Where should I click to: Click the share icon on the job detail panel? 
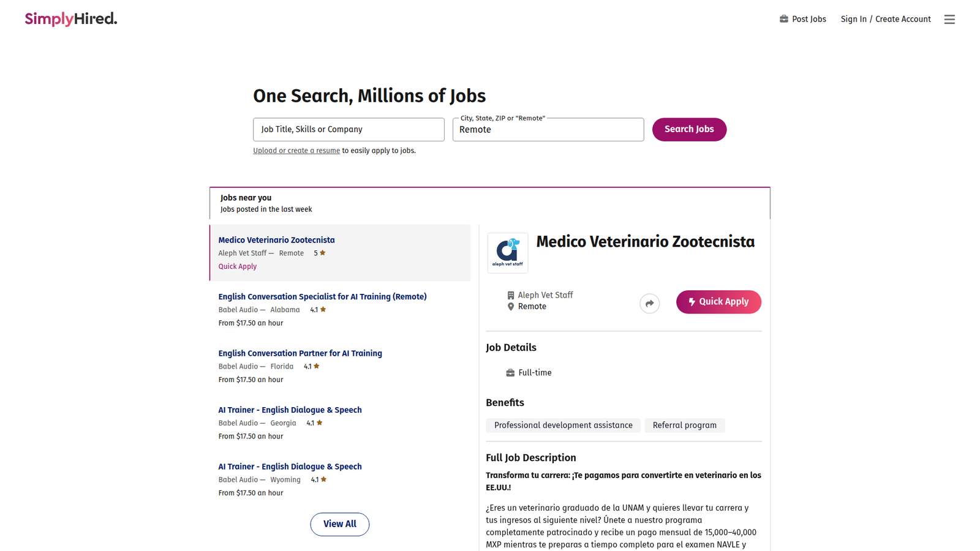click(x=649, y=303)
